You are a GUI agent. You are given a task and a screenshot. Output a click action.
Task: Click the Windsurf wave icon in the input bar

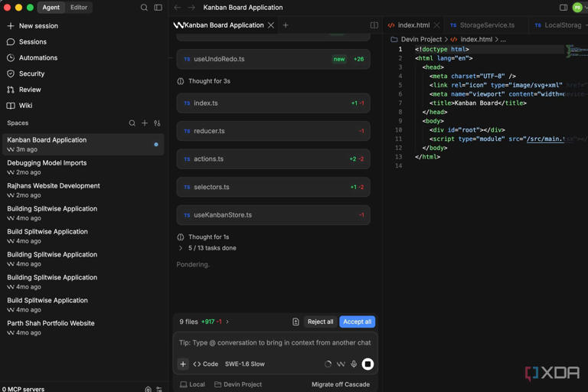(x=341, y=364)
